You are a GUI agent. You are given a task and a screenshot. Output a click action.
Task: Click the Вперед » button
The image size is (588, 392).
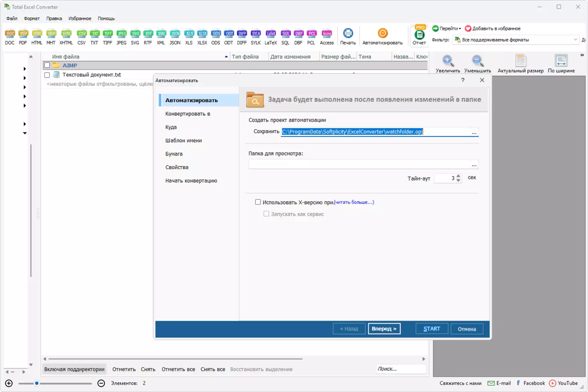click(x=384, y=329)
